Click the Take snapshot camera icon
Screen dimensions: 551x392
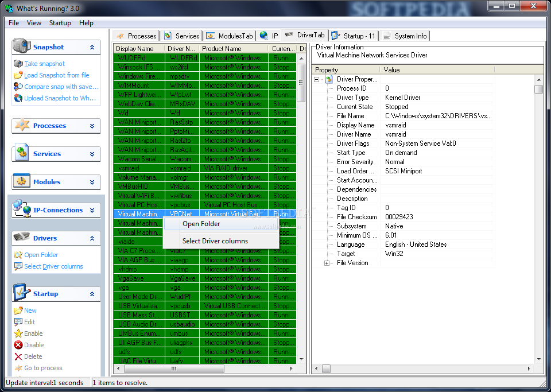coord(18,64)
